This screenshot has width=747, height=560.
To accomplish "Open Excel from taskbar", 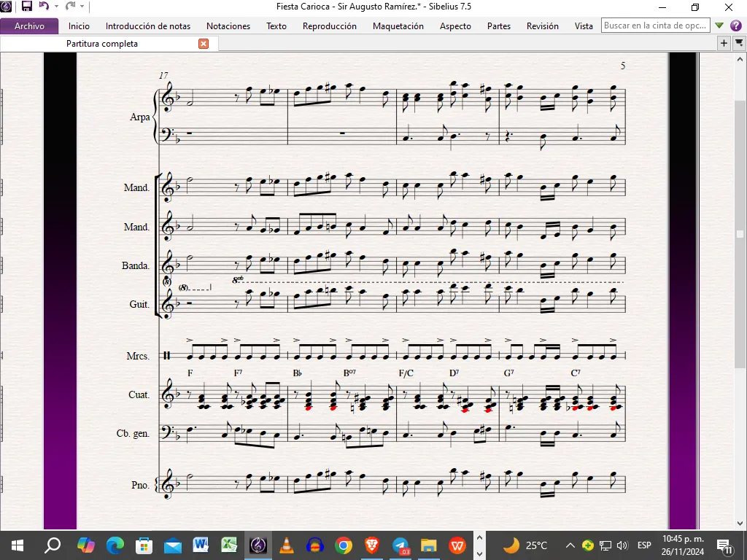I will [x=229, y=545].
